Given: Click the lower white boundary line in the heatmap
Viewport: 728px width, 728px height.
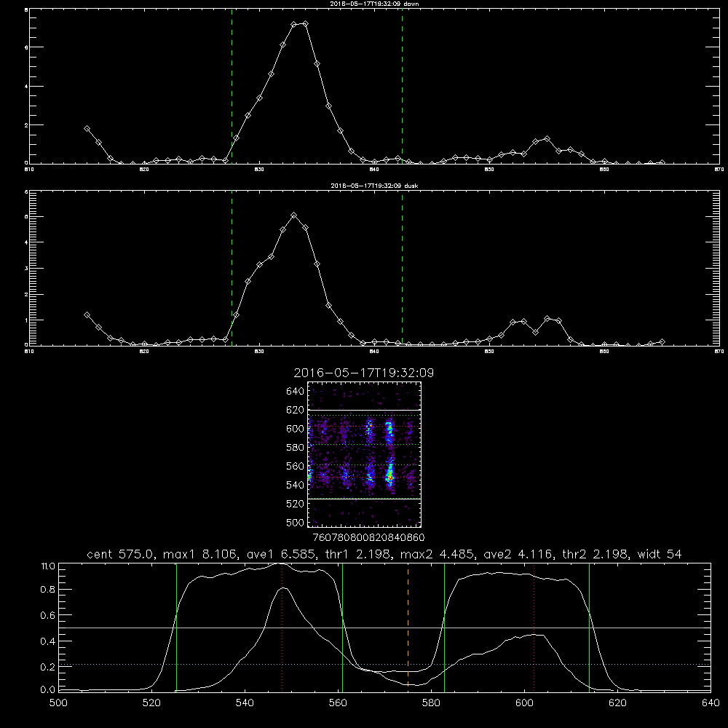Looking at the screenshot, I should (x=365, y=499).
